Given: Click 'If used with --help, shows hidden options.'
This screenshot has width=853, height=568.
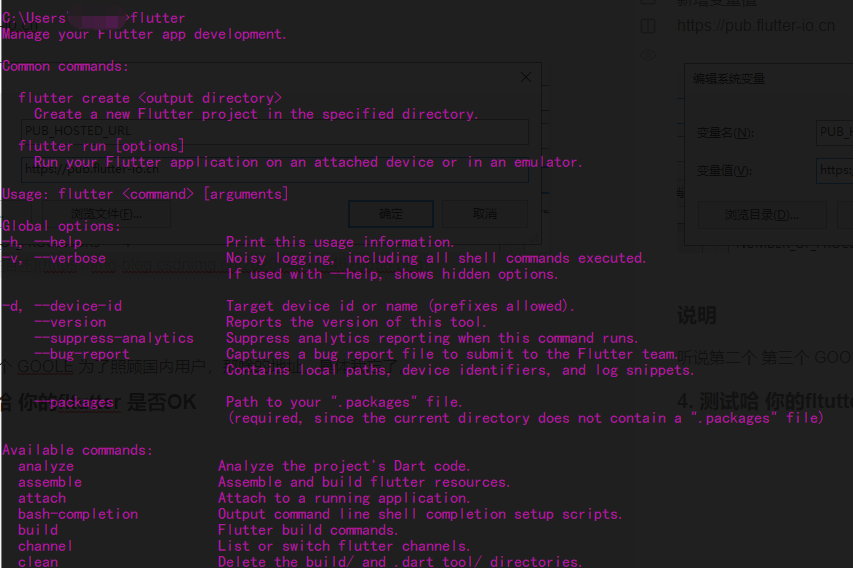Looking at the screenshot, I should tap(392, 274).
